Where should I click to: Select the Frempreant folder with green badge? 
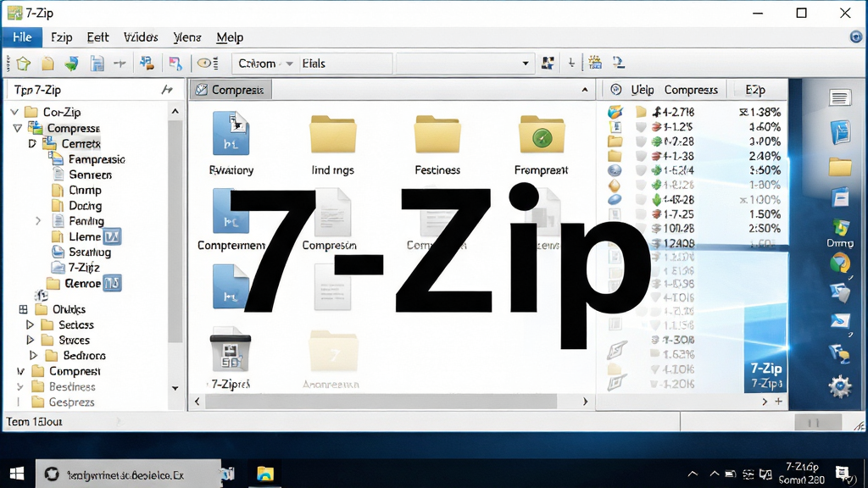pos(542,134)
